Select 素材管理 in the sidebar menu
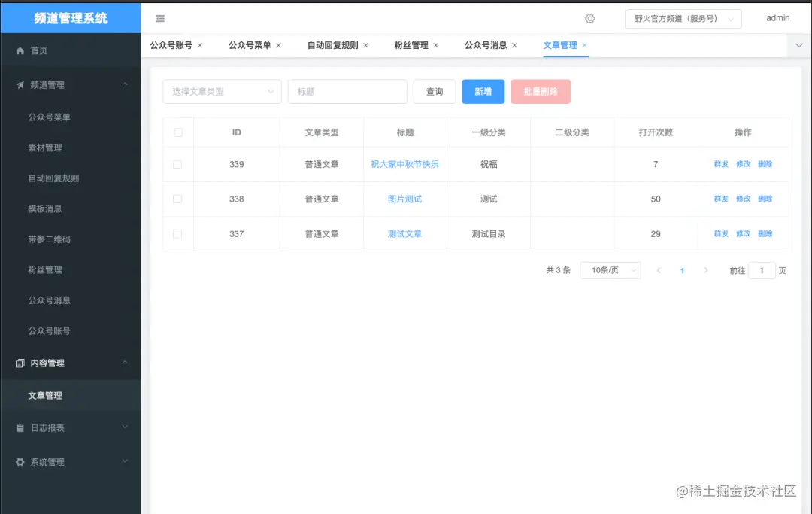This screenshot has height=514, width=812. [45, 148]
